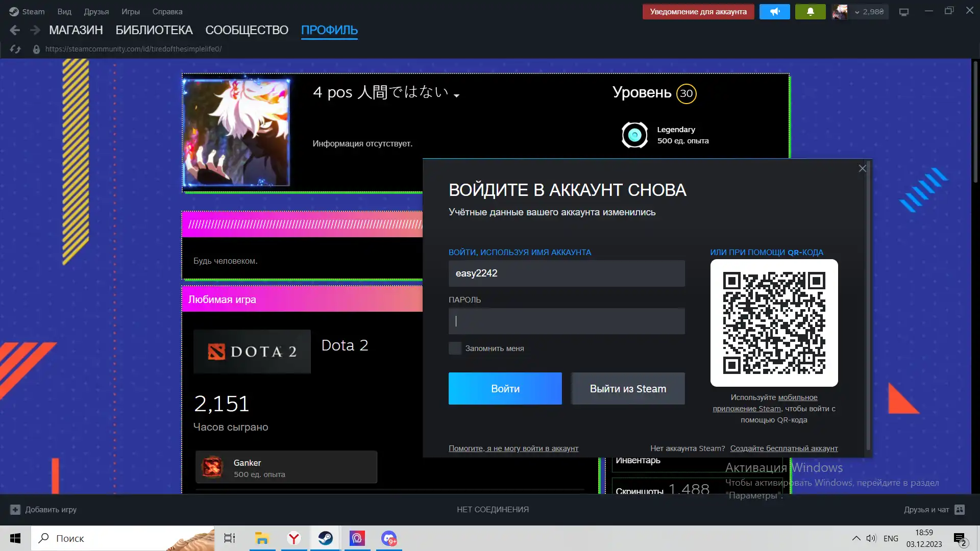Click the Выйти из Steam button
The image size is (980, 551).
[x=628, y=388]
